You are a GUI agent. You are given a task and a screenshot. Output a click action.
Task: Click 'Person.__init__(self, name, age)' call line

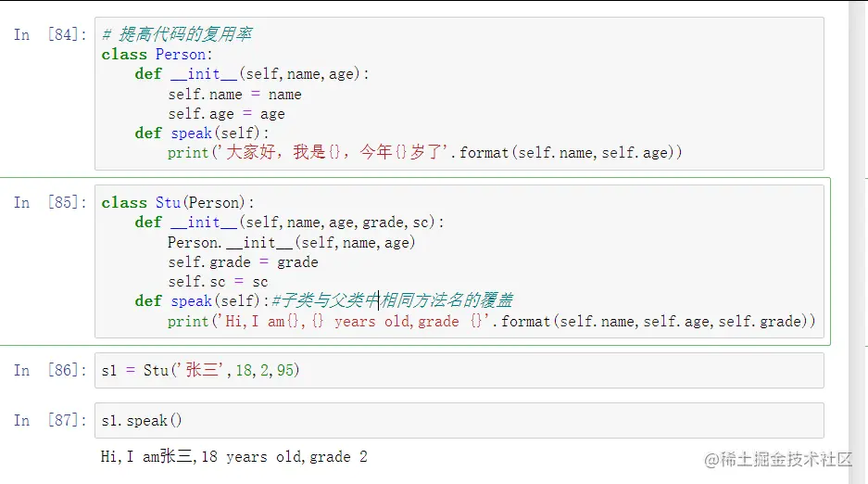(x=291, y=243)
